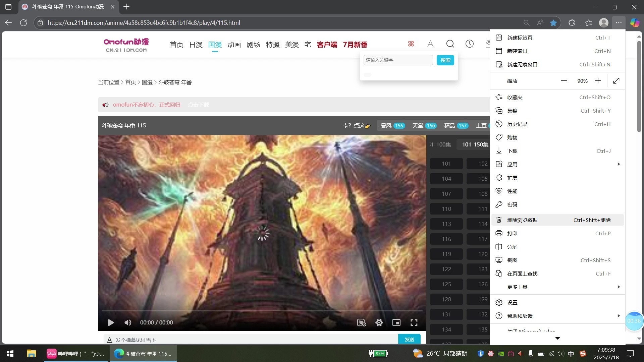Open the 客户端 navigation link

pyautogui.click(x=327, y=45)
